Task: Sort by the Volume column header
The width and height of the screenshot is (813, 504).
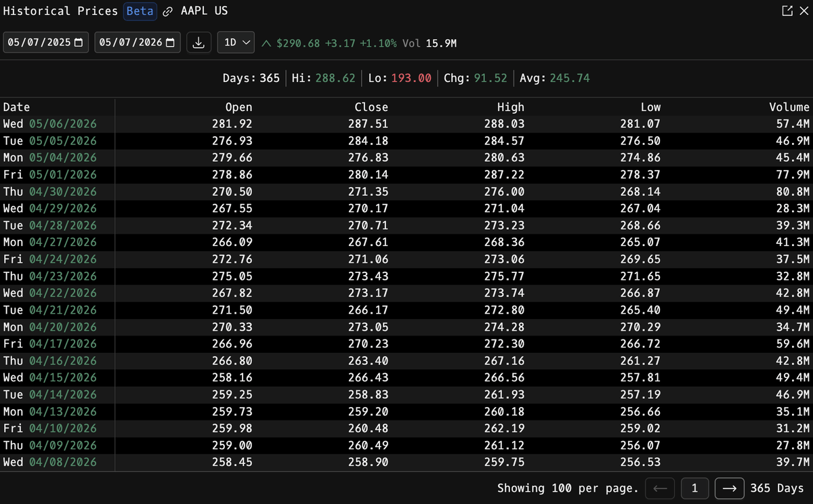Action: coord(789,107)
